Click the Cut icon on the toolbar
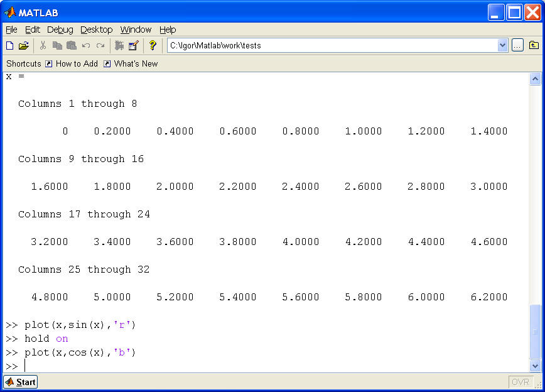 [43, 45]
